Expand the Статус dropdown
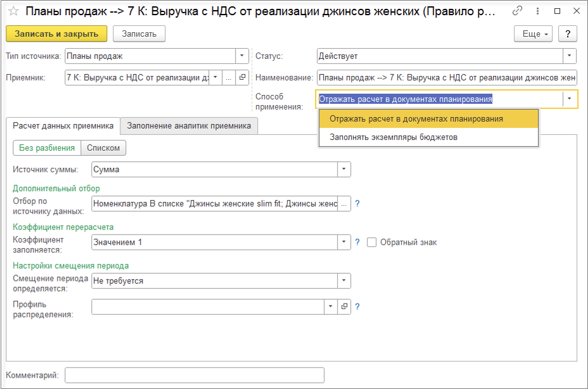Viewport: 588px width, 389px height. coord(570,56)
